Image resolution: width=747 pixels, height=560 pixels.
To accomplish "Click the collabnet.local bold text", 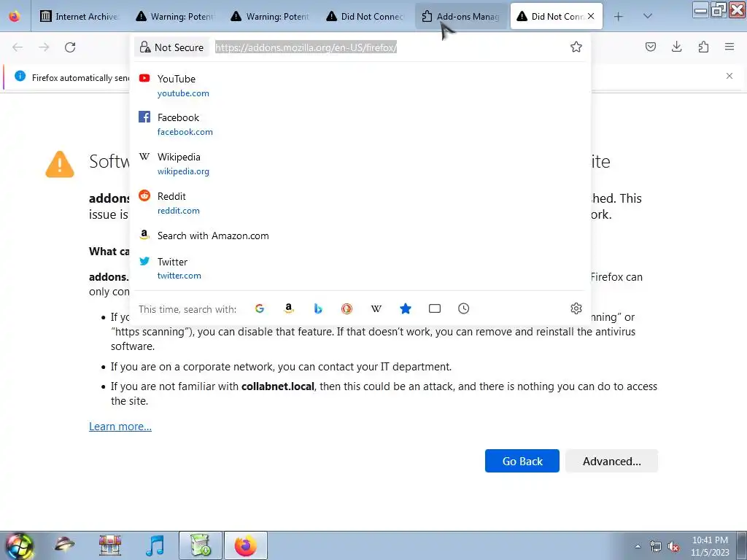I will pos(278,386).
